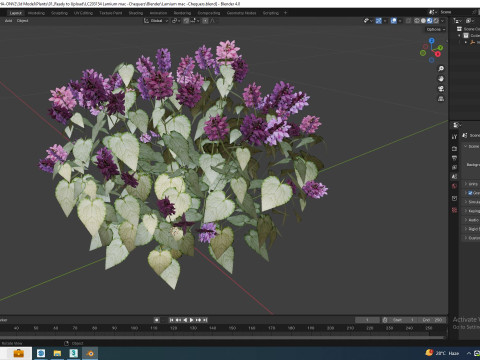Click the green Y axis on navigation gizmo
Screen dimensions: 480x360
tap(440, 48)
